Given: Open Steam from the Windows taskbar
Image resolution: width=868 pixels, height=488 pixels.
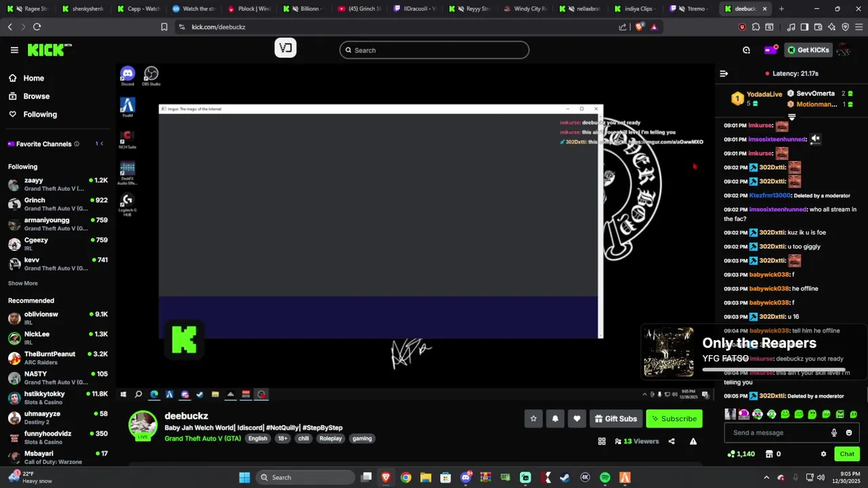Looking at the screenshot, I should [x=565, y=478].
